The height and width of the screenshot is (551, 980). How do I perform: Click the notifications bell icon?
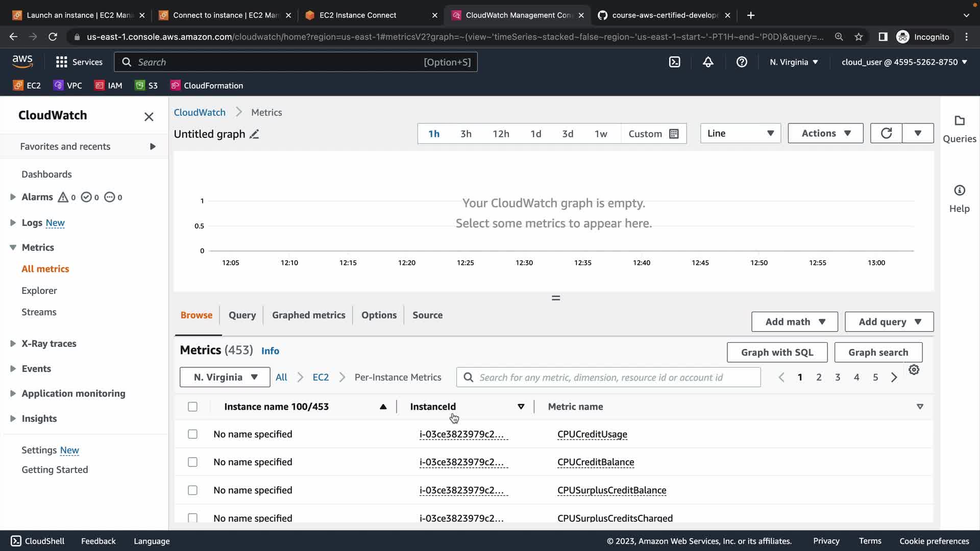[x=708, y=62]
